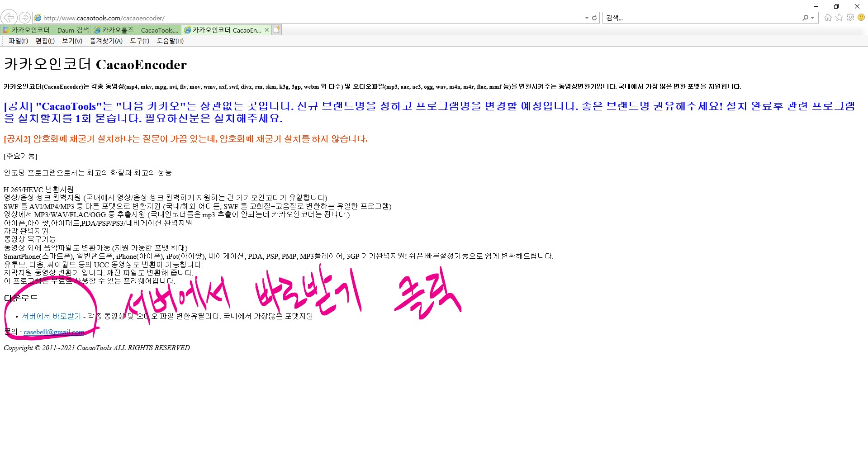Open the 파일(F) menu
This screenshot has width=868, height=470.
pyautogui.click(x=18, y=41)
